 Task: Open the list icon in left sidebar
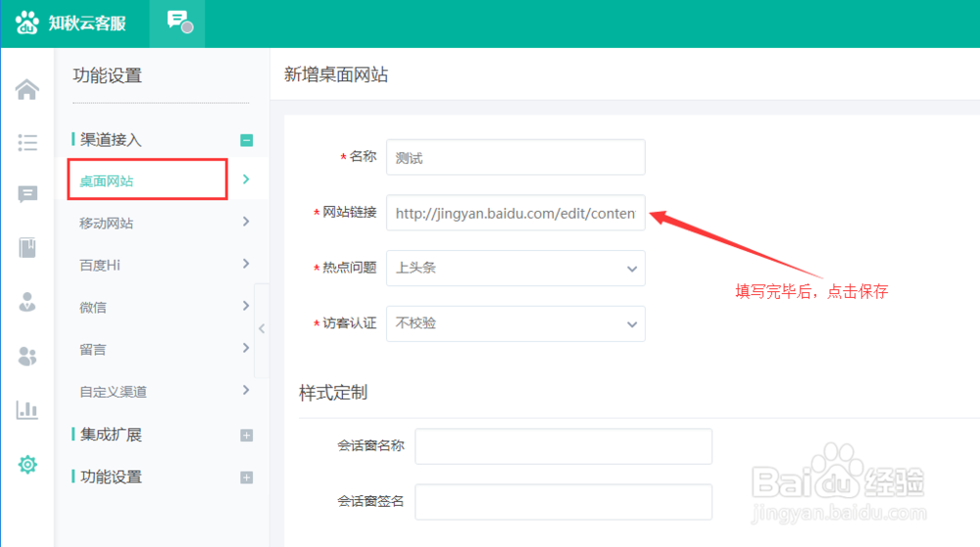tap(26, 142)
